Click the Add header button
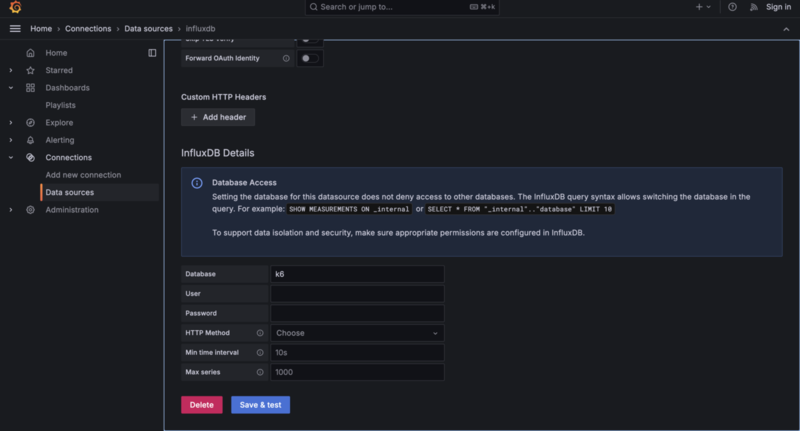 point(218,117)
